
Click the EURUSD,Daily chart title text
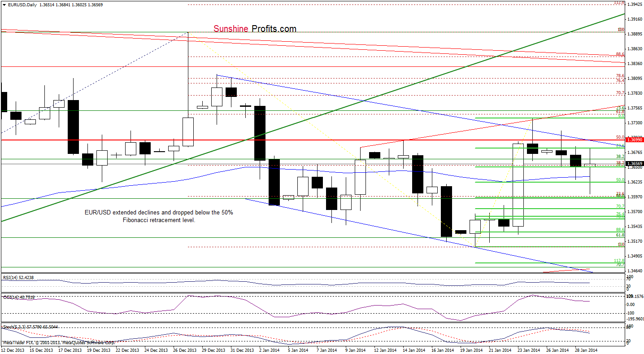point(22,4)
